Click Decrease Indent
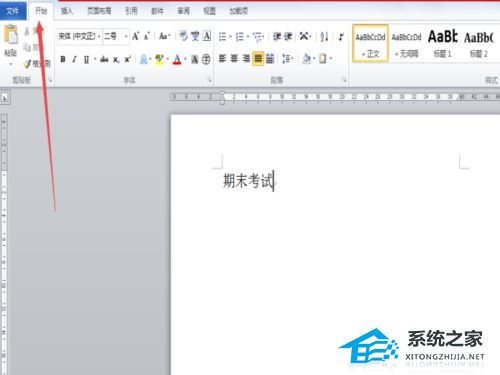The image size is (500, 375). click(277, 36)
